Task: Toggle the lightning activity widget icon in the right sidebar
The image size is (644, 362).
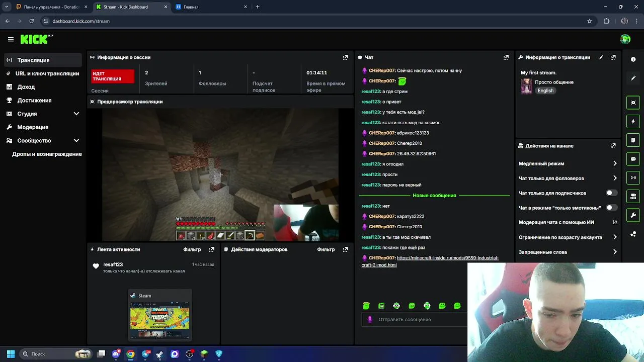Action: pyautogui.click(x=633, y=121)
